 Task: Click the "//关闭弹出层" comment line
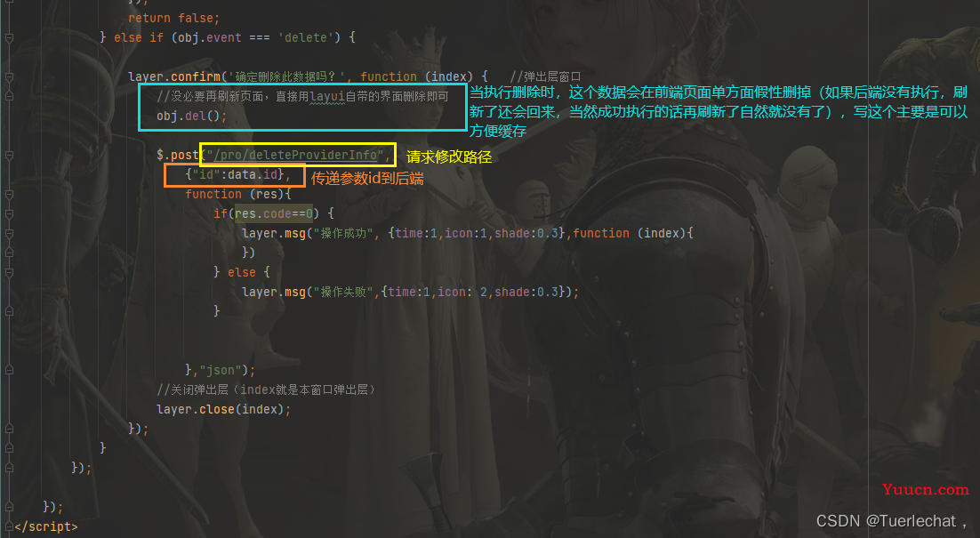(266, 389)
